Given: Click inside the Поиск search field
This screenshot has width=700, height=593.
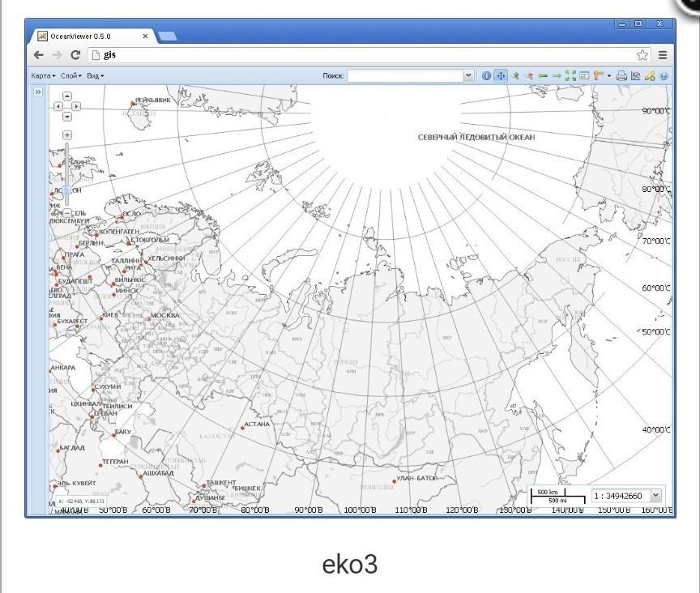Looking at the screenshot, I should tap(405, 76).
